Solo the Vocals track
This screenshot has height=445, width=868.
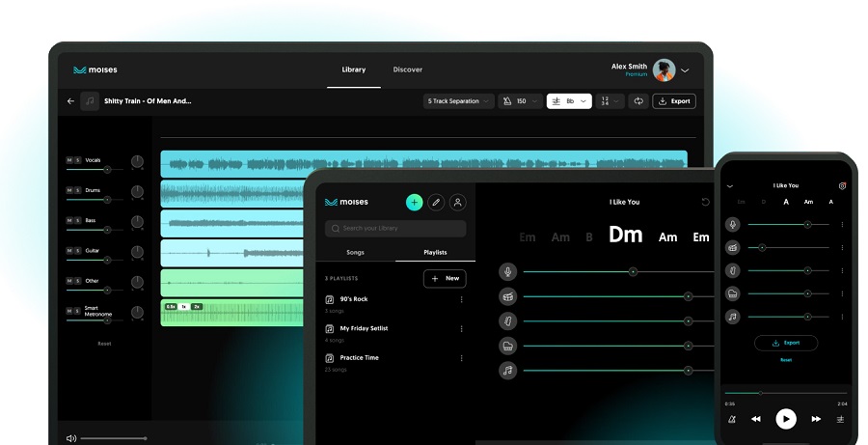[x=78, y=160]
